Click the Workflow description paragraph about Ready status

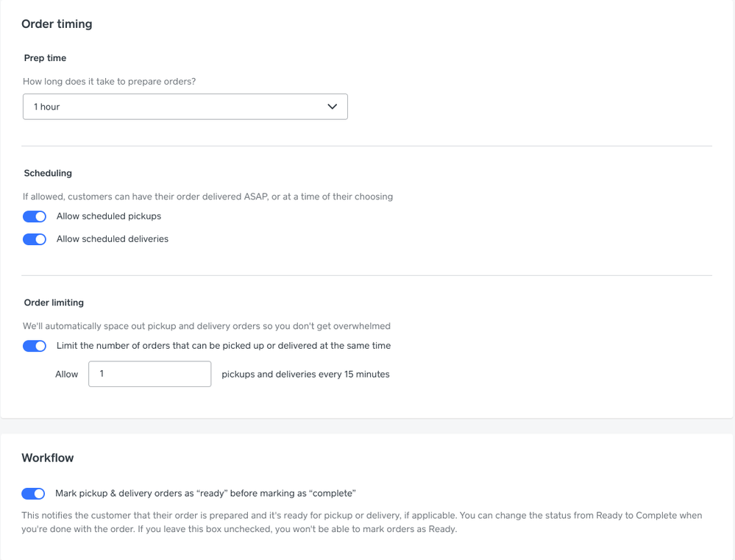(x=362, y=522)
